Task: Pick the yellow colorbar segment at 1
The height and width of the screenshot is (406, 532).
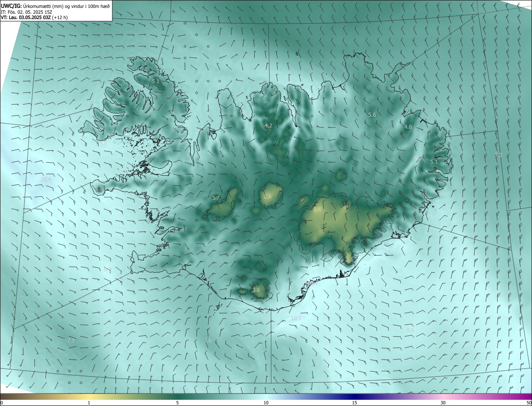Action: pyautogui.click(x=89, y=397)
